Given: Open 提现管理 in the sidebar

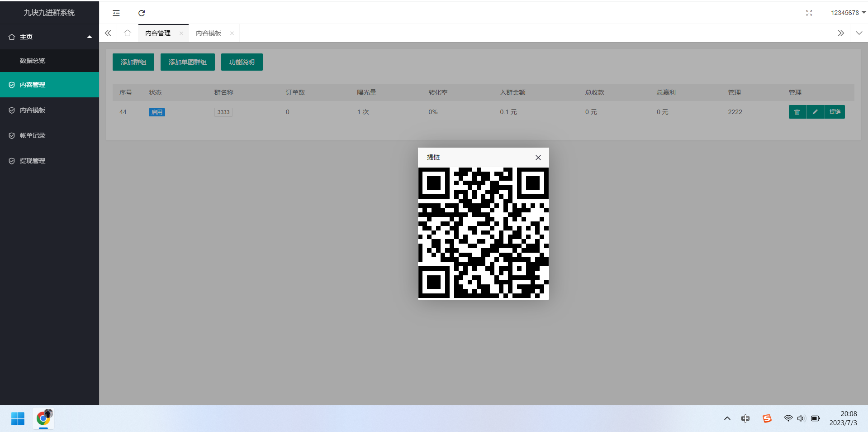Looking at the screenshot, I should click(49, 161).
